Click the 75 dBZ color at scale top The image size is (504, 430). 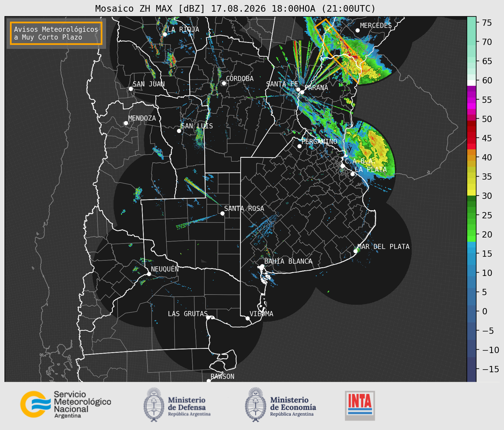tap(471, 23)
